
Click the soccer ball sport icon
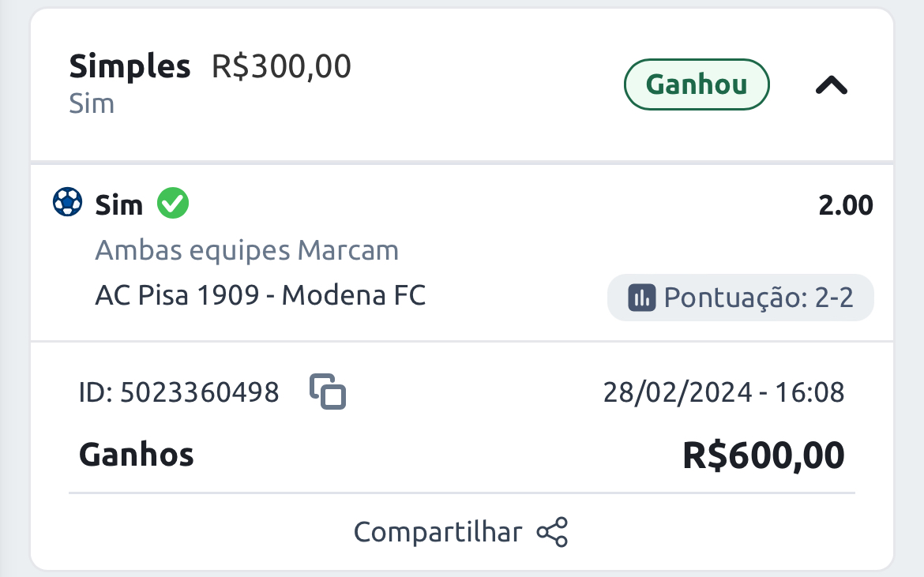[x=68, y=202]
